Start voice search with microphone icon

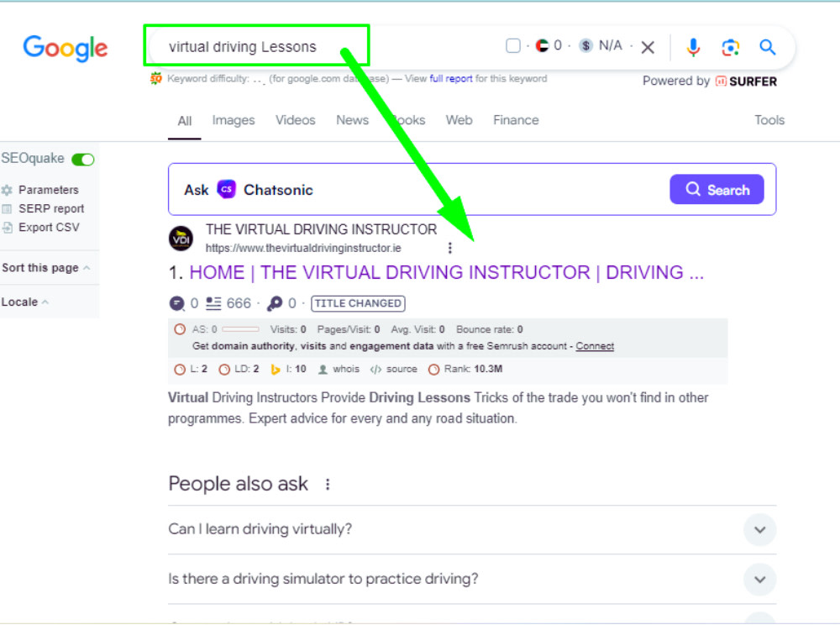[x=693, y=47]
